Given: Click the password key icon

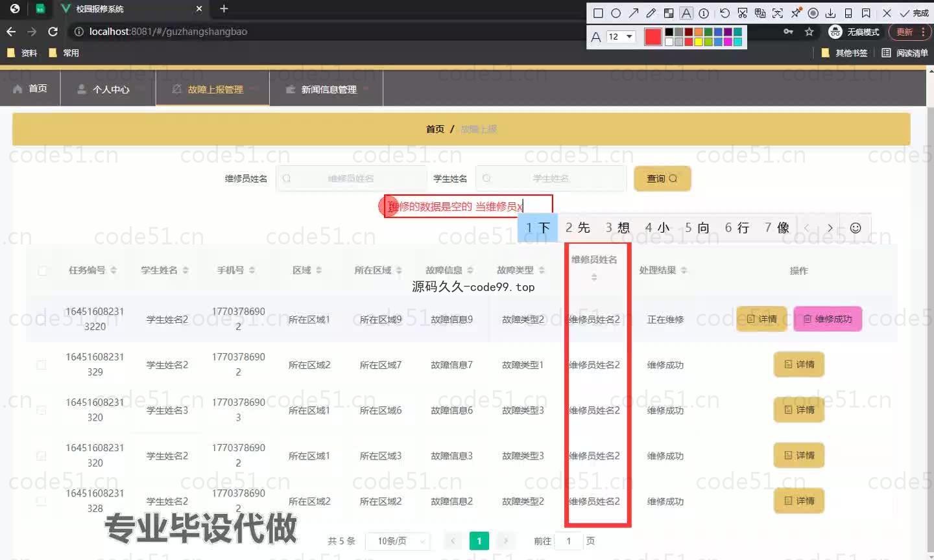Looking at the screenshot, I should 788,31.
